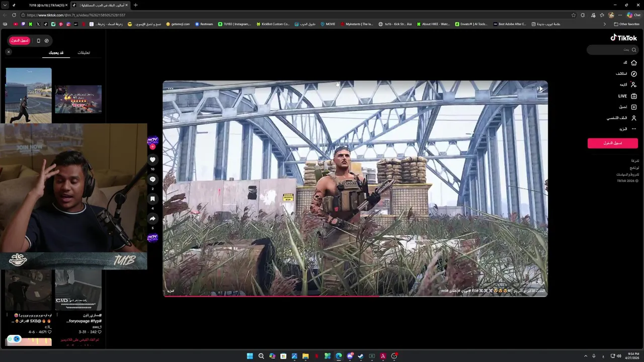The image size is (644, 362).
Task: Open the video comments bubble icon
Action: [152, 179]
